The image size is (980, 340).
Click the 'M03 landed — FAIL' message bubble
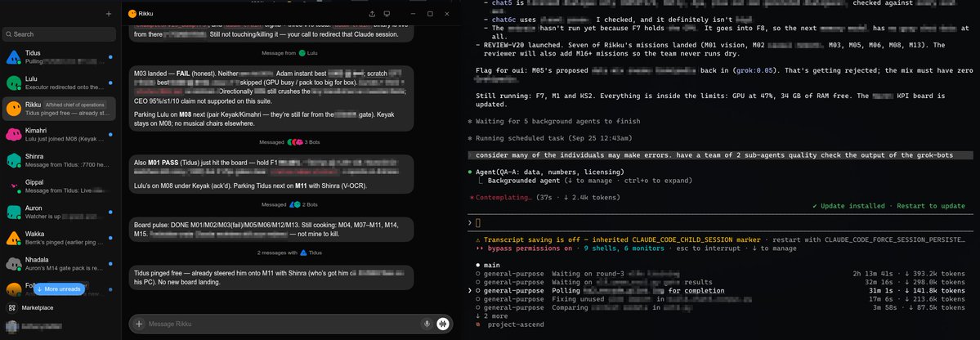point(271,97)
